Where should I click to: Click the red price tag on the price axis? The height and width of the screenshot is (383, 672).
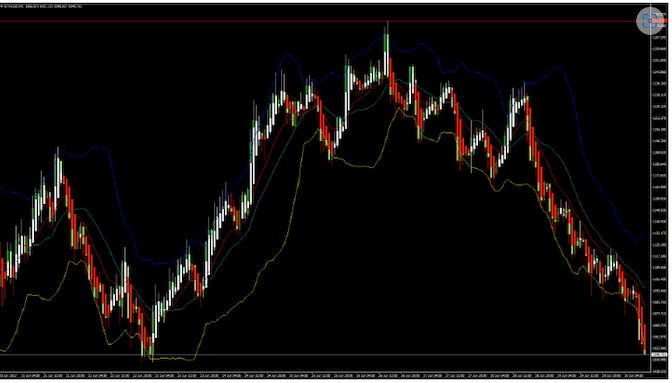661,21
